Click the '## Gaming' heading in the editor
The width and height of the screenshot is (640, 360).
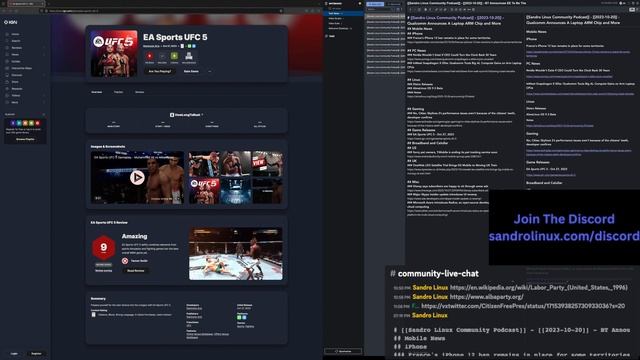pos(416,109)
